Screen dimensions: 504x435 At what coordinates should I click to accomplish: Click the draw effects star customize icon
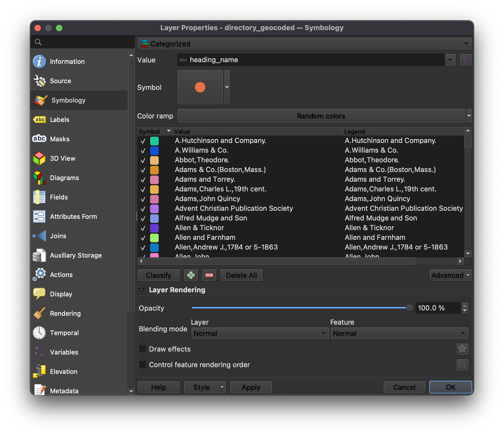(462, 349)
